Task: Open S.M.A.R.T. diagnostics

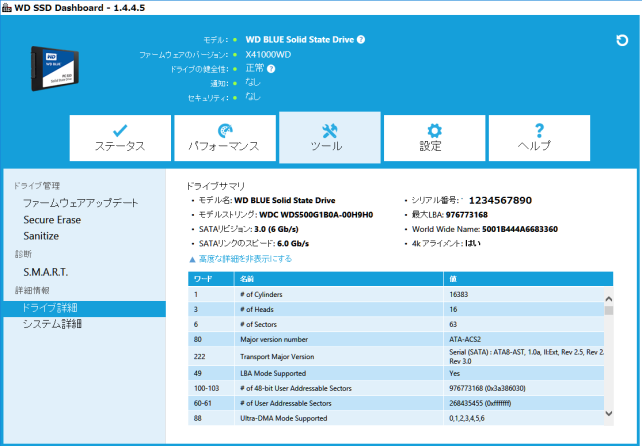Action: (x=45, y=272)
